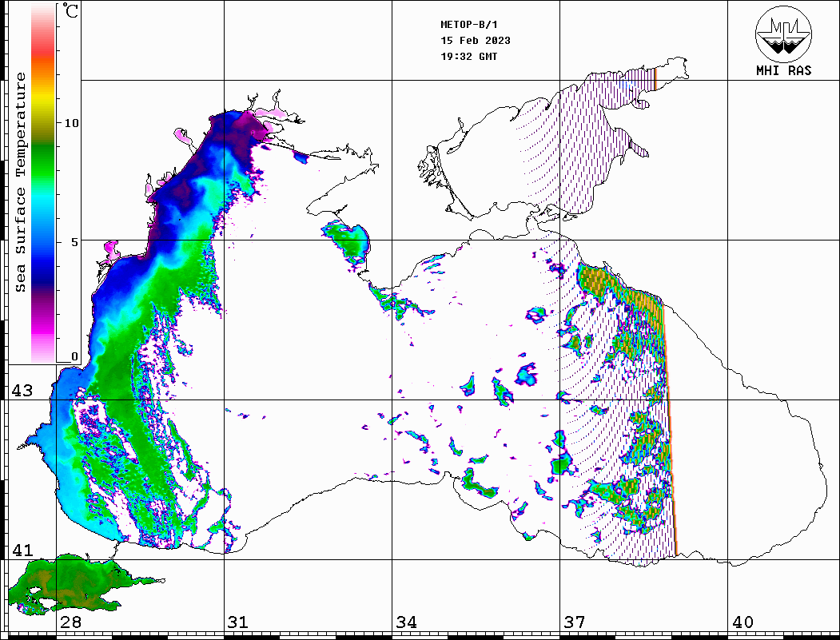Click the '5' mark on temperature scale
Screen dimensions: 840x640
click(76, 242)
